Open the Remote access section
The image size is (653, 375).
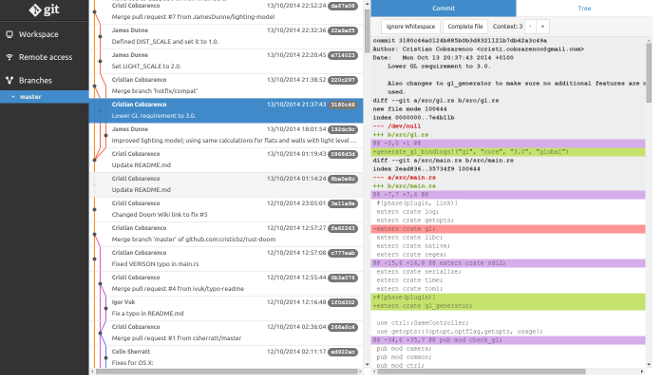tap(44, 57)
